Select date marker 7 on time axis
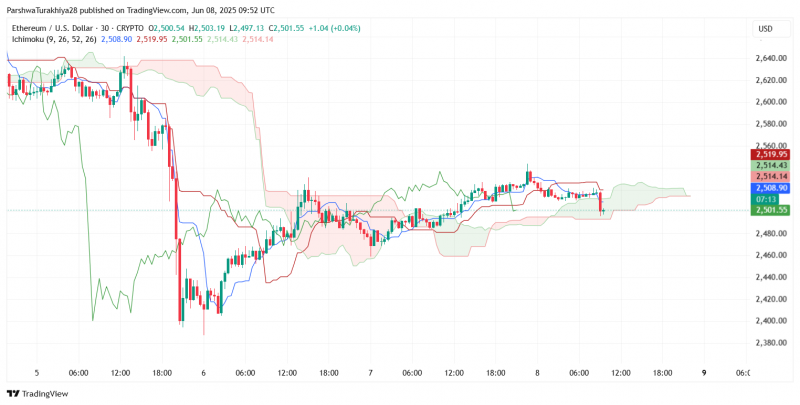This screenshot has width=800, height=405. tap(370, 373)
